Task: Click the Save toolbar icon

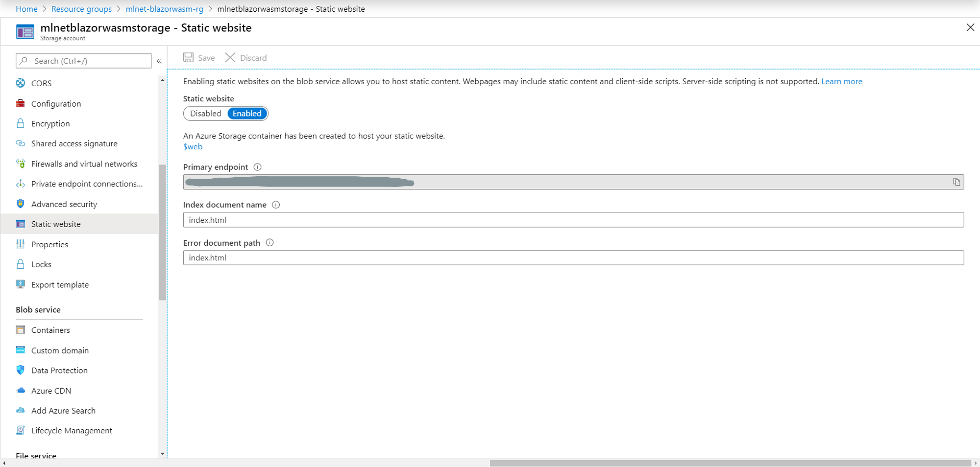Action: [x=189, y=57]
